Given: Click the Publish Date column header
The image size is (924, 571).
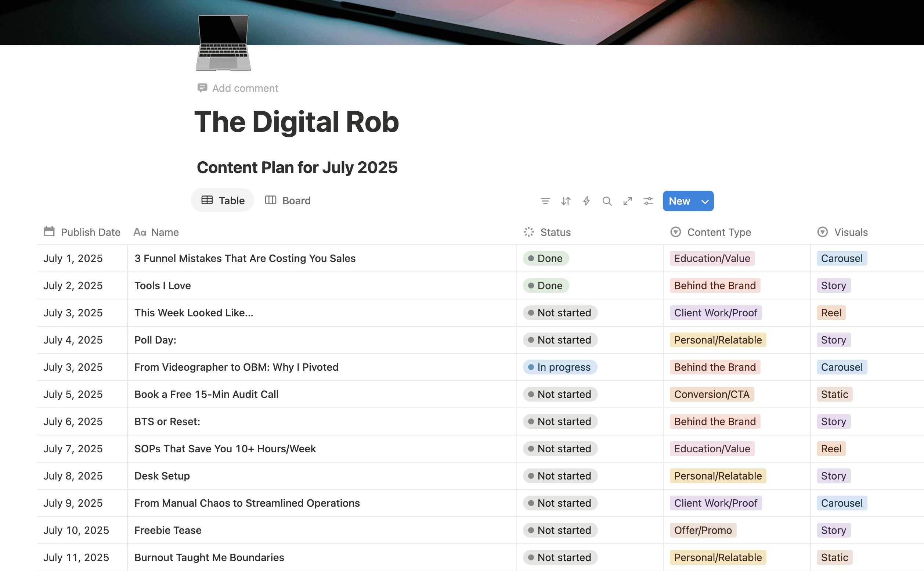Looking at the screenshot, I should click(90, 232).
